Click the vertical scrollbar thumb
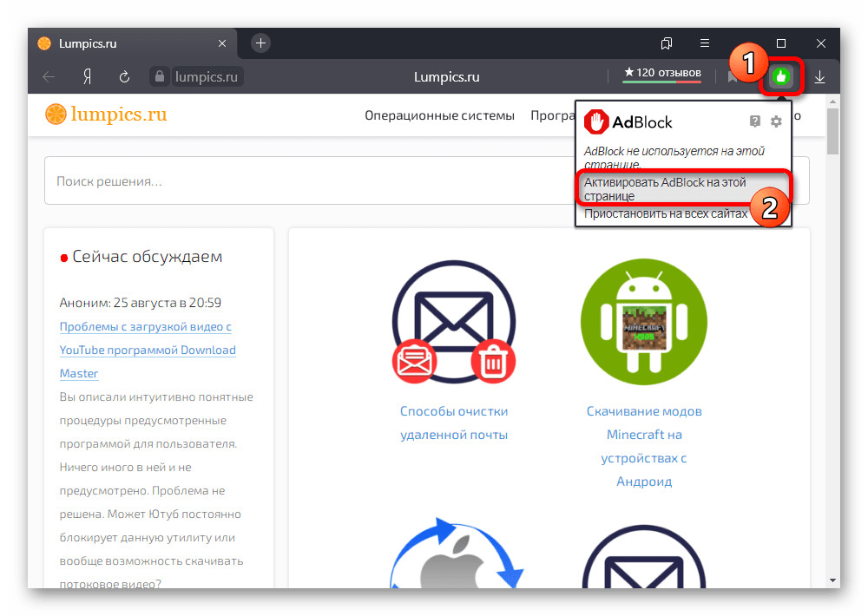 [x=832, y=132]
